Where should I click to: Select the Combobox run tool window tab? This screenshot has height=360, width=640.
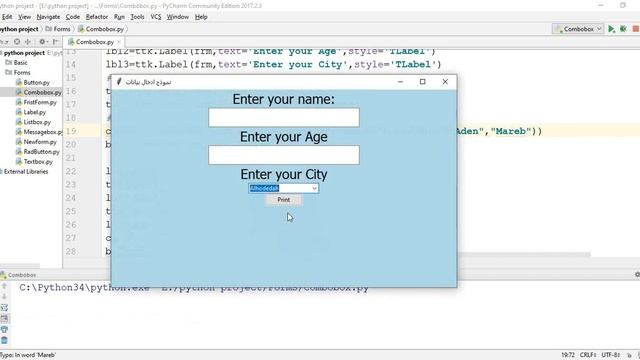(19, 275)
